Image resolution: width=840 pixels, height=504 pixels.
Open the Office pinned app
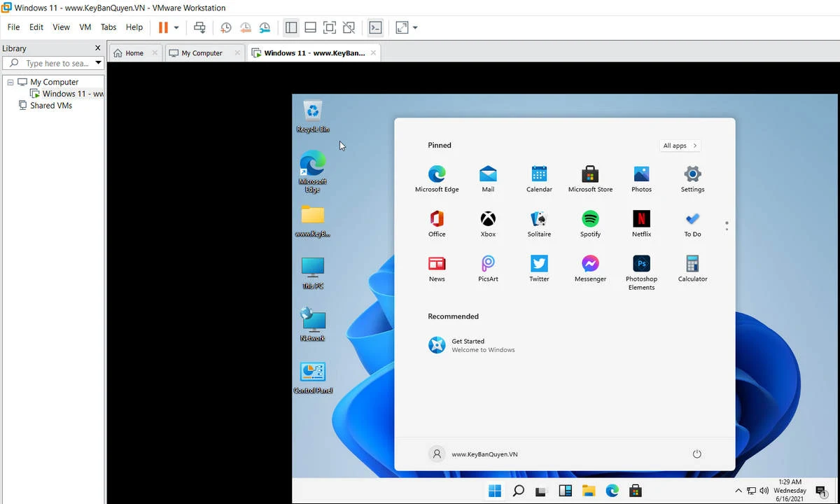click(437, 224)
